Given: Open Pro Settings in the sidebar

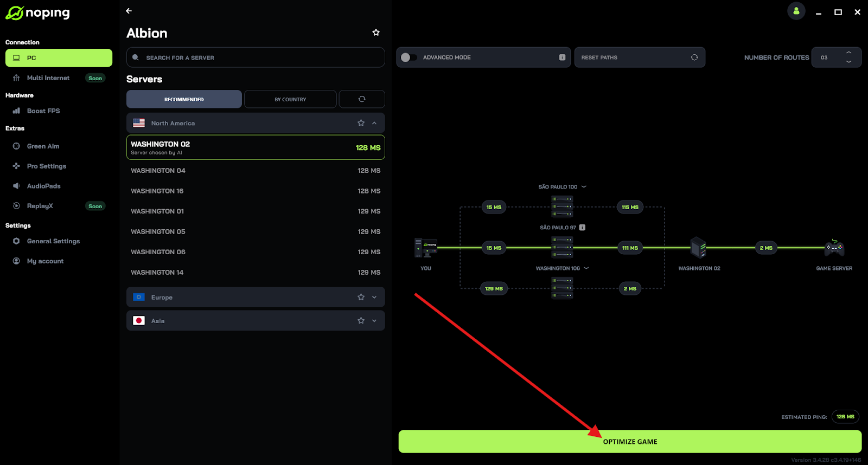Looking at the screenshot, I should pyautogui.click(x=46, y=166).
